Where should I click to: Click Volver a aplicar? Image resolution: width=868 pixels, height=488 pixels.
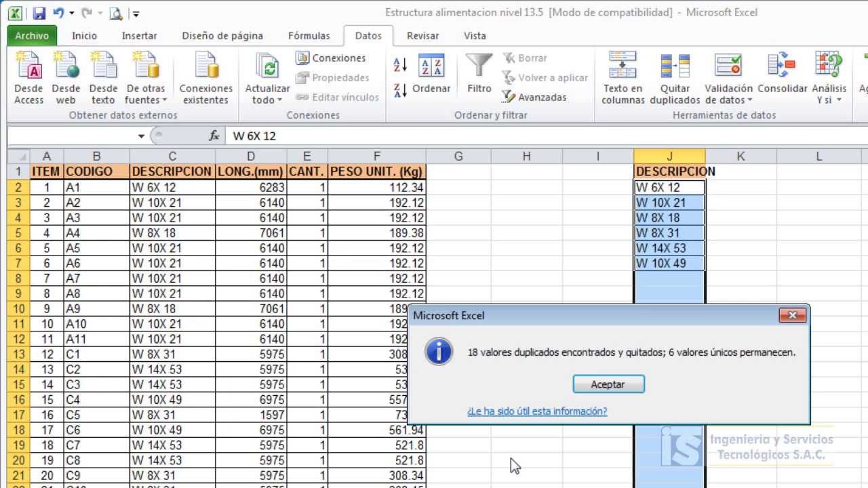pyautogui.click(x=545, y=78)
